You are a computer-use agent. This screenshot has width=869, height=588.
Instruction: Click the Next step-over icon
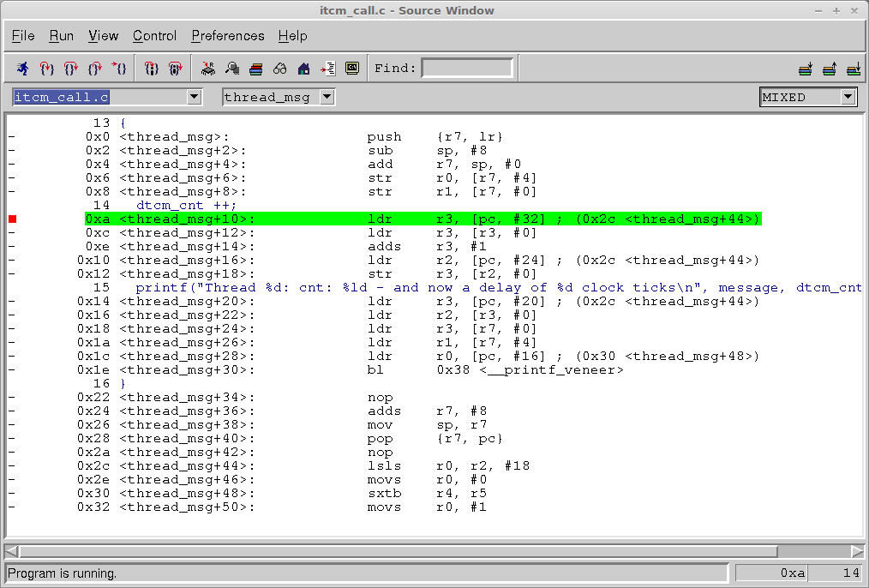coord(71,69)
